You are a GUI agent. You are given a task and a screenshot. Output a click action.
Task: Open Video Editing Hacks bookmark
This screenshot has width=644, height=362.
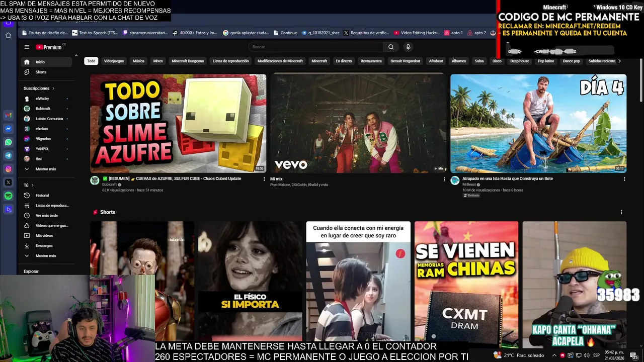pos(417,33)
